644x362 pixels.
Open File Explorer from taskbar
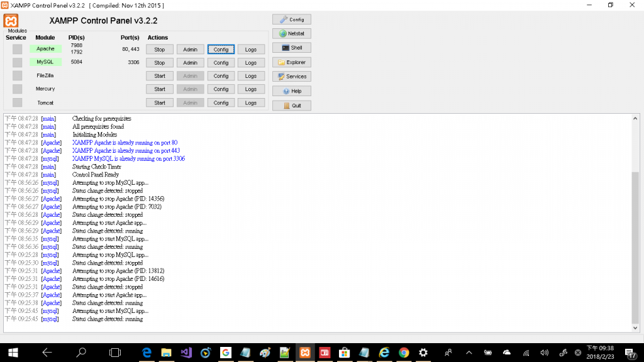pos(166,353)
